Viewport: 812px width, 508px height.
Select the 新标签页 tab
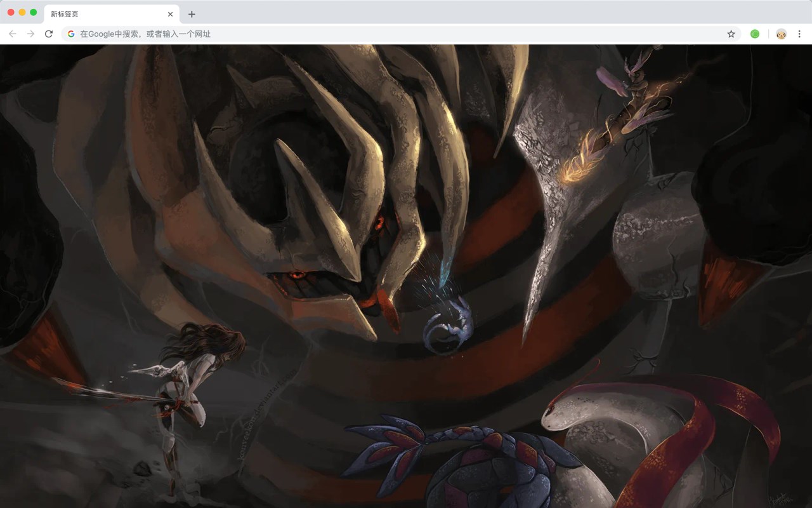112,14
